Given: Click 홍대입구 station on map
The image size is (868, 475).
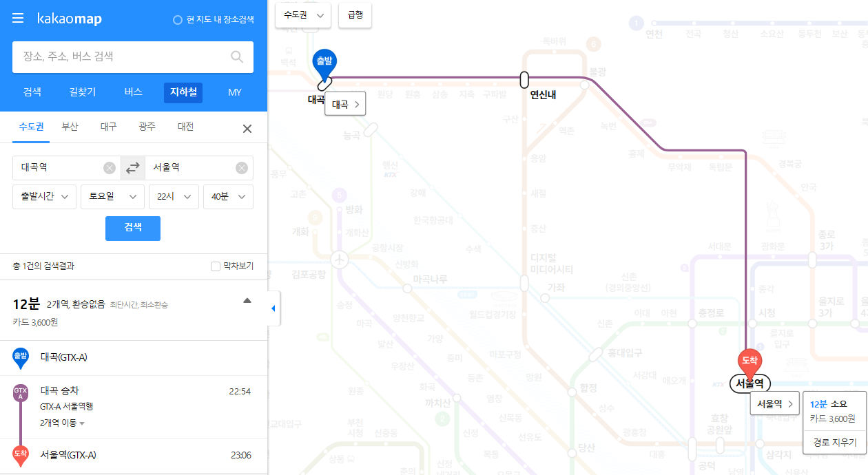Looking at the screenshot, I should click(596, 355).
